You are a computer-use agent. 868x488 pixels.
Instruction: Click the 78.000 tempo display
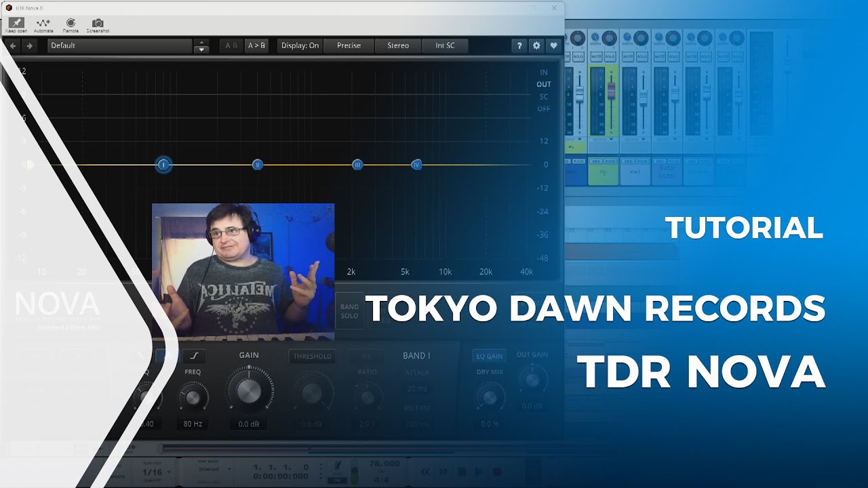point(383,464)
